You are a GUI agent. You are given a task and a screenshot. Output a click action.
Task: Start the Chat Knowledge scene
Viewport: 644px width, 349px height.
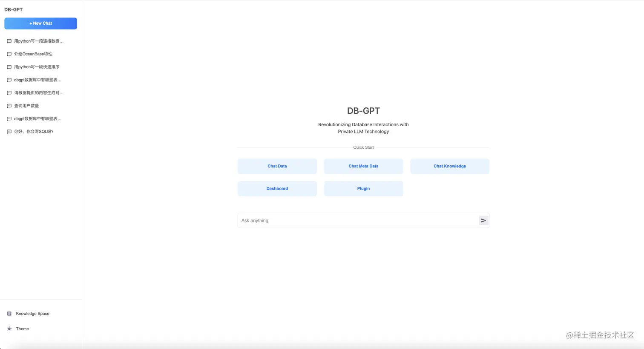pos(450,166)
